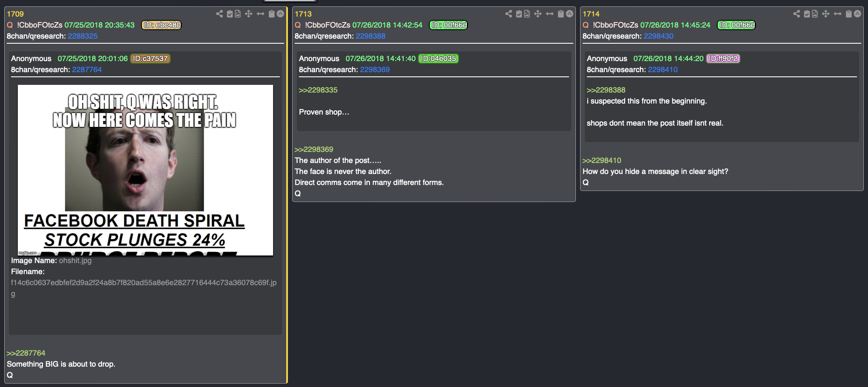Follow the >>2298335 reply reference
This screenshot has width=868, height=387.
click(x=318, y=90)
